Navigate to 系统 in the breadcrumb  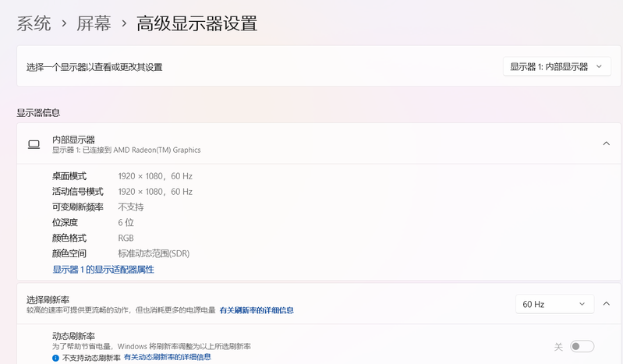[34, 24]
